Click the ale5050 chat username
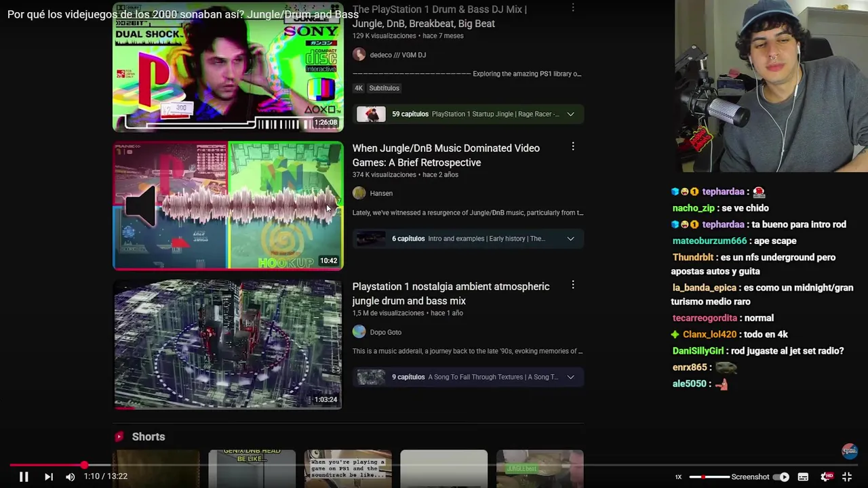 [x=690, y=384]
